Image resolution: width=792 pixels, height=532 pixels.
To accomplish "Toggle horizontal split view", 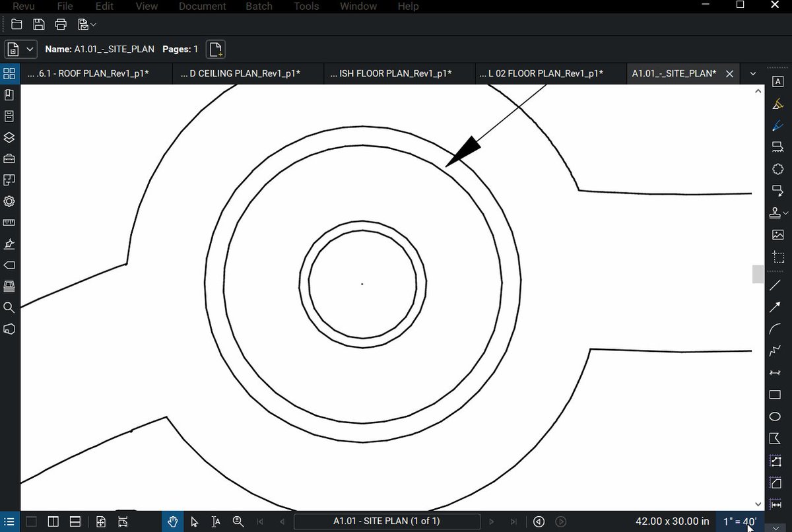I will coord(75,521).
